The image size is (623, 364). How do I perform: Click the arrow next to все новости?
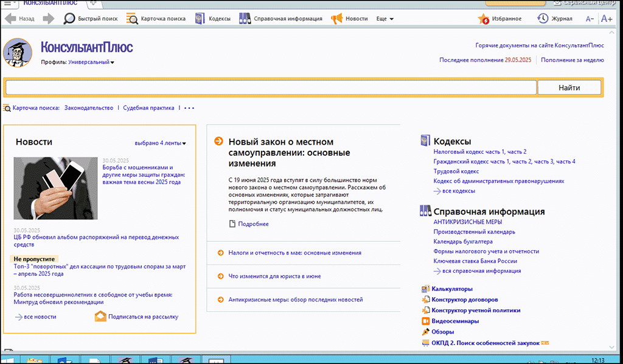[x=18, y=317]
